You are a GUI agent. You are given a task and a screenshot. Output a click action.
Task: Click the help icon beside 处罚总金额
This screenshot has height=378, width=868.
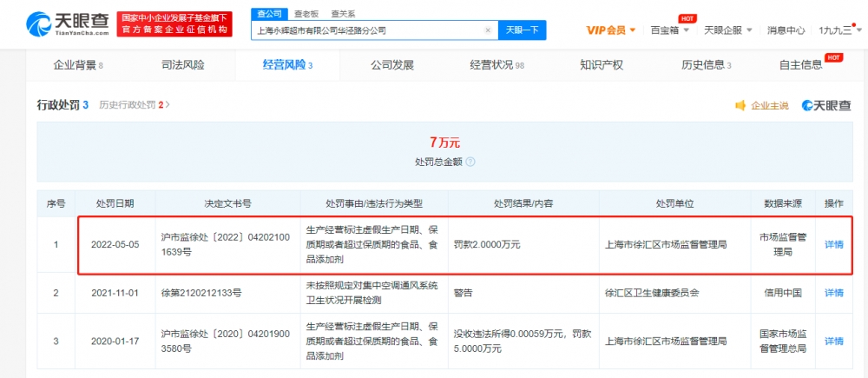pyautogui.click(x=470, y=162)
